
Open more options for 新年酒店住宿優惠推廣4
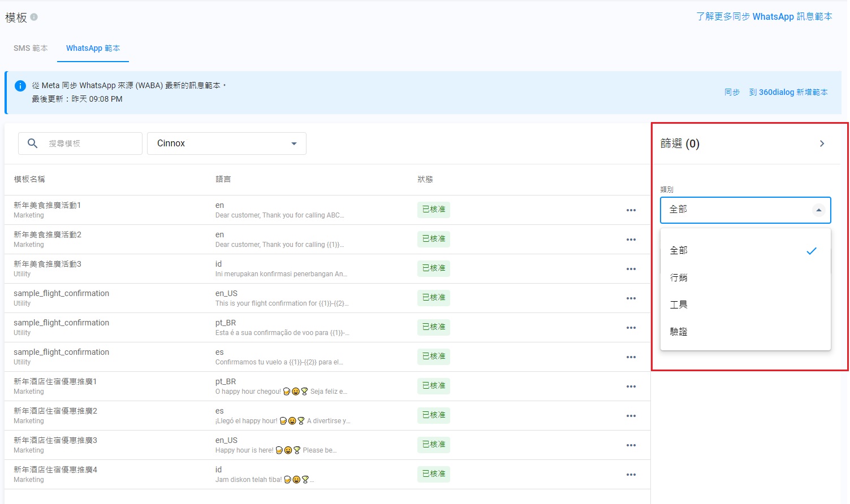[631, 475]
